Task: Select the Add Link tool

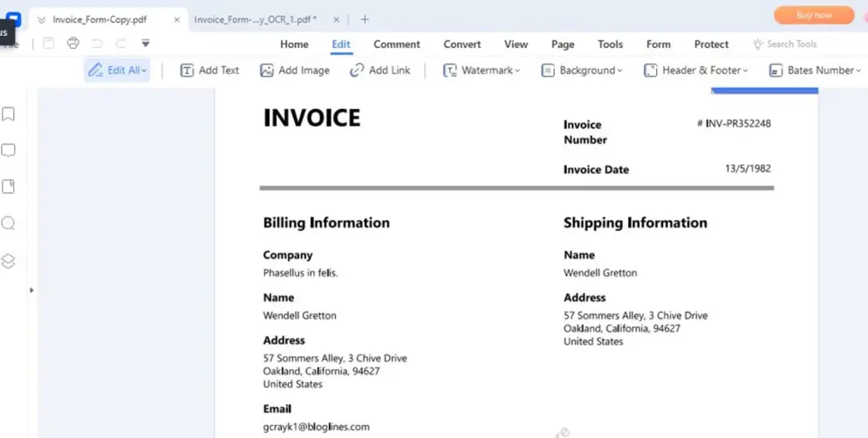Action: 380,71
